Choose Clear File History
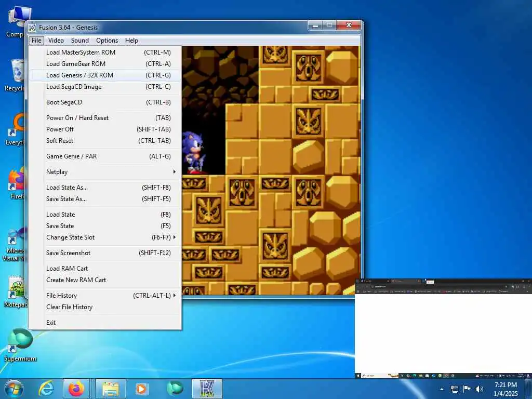Viewport: 532px width, 399px height. (x=105, y=307)
